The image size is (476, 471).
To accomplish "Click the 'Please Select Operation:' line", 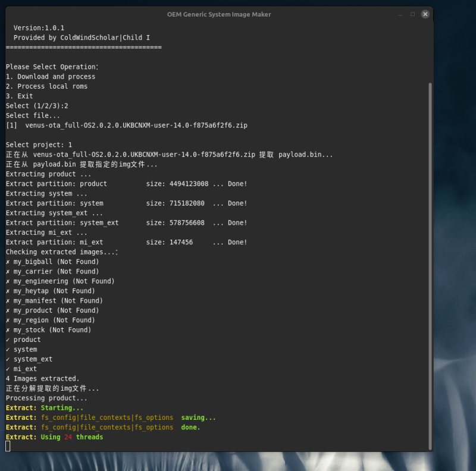I will click(x=52, y=67).
